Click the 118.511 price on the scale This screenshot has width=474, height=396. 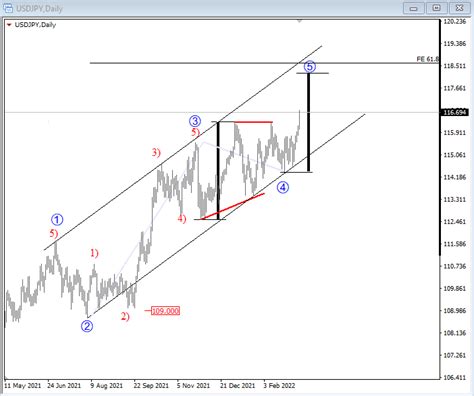tap(454, 66)
